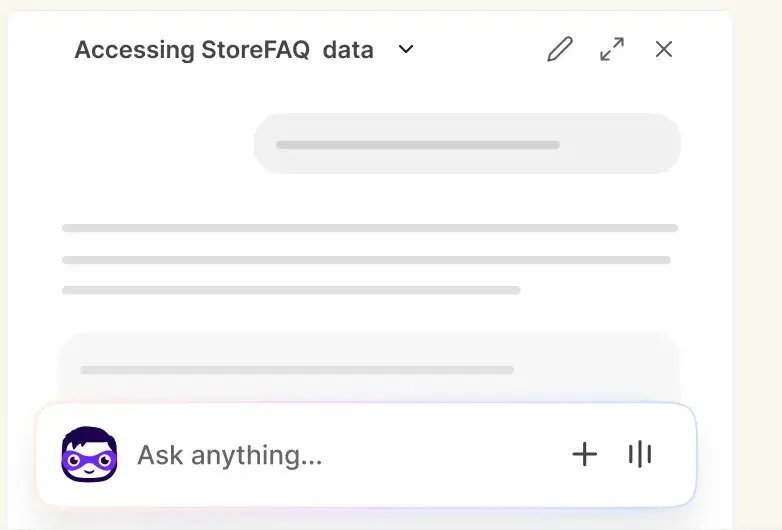Screen dimensions: 782x530
Task: Focus the Ask anything input field
Action: (349, 455)
